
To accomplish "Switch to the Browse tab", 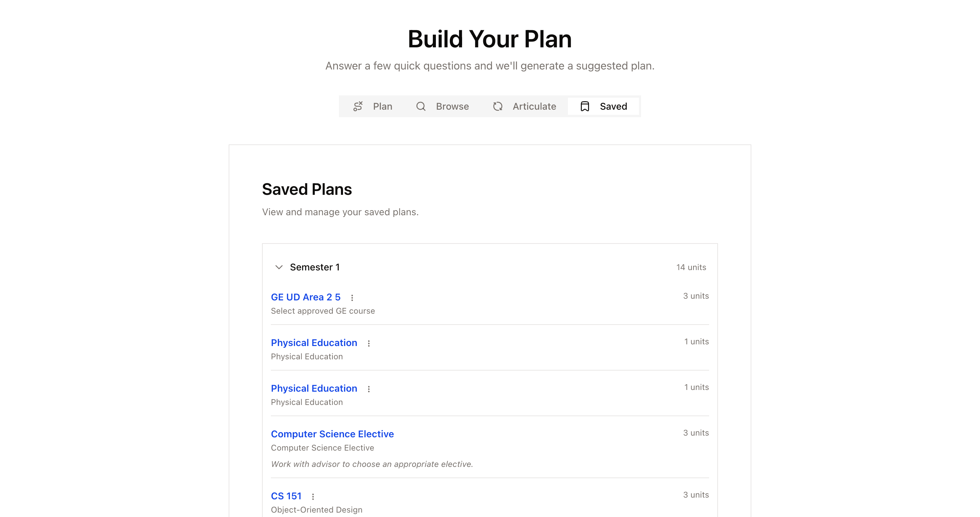I will (452, 107).
